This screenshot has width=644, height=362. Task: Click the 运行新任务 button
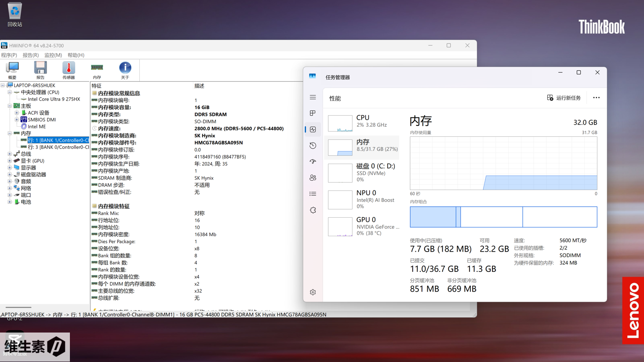[564, 98]
